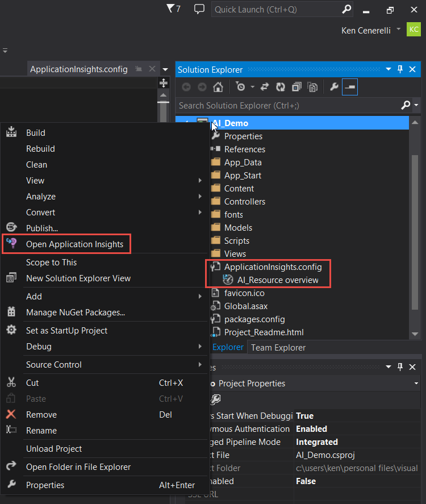Toggle auto-hide pin on Solution Explorer

[400, 69]
